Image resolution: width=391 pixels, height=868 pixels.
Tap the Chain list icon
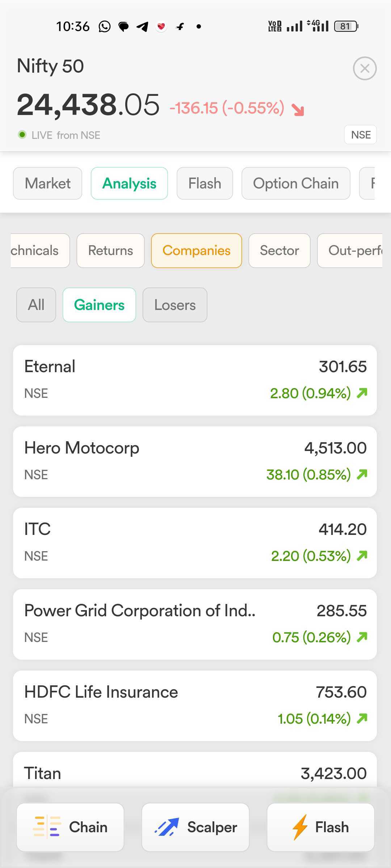47,827
